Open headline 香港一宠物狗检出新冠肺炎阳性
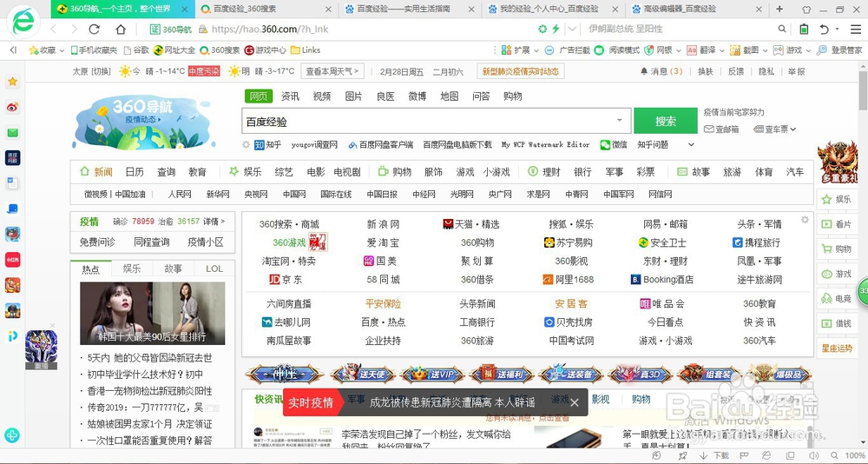 tap(149, 391)
